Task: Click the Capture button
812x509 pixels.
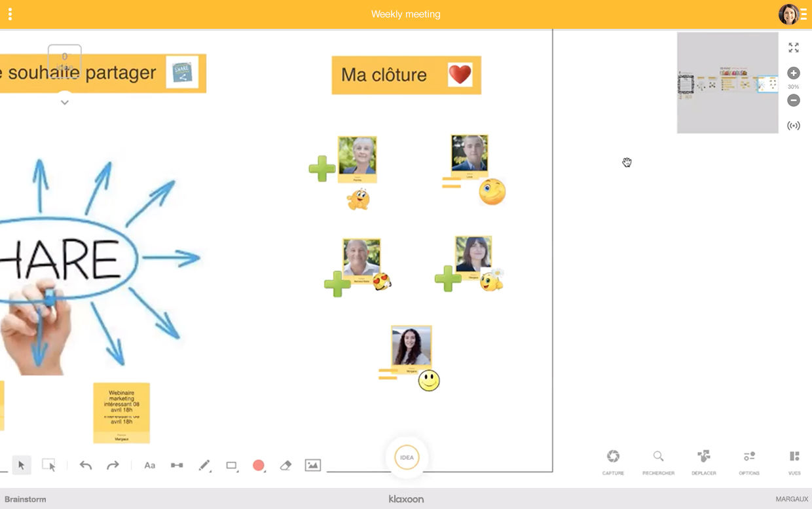Action: point(613,461)
